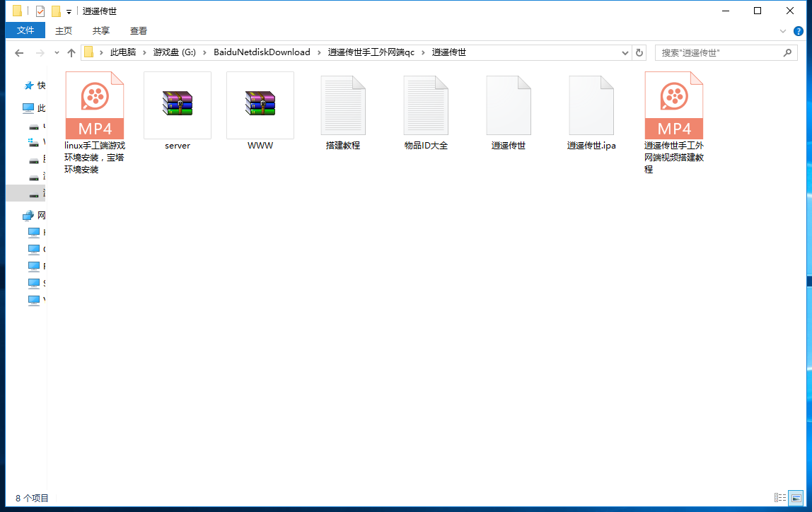Select the server RAR archive
The height and width of the screenshot is (512, 812).
pyautogui.click(x=178, y=111)
